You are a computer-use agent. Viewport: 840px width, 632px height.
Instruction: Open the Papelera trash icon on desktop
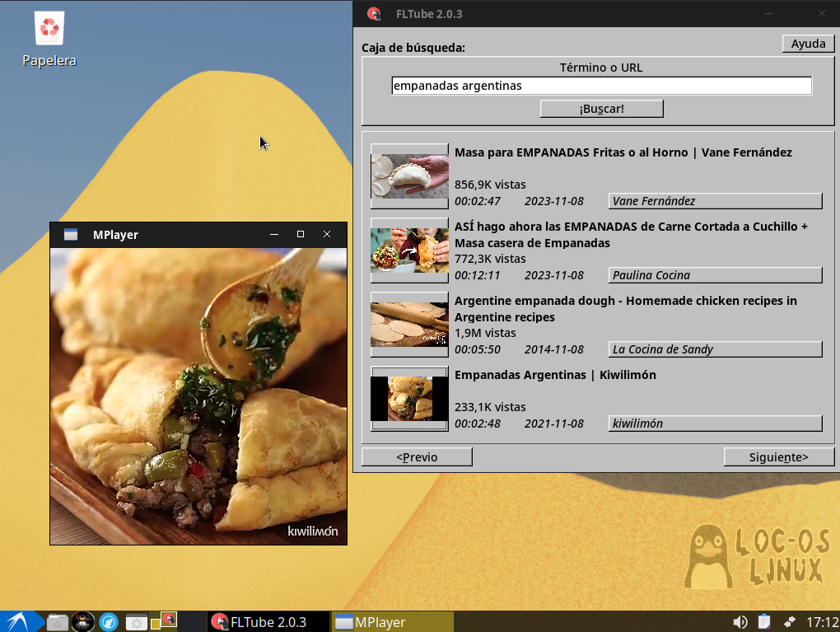(49, 30)
